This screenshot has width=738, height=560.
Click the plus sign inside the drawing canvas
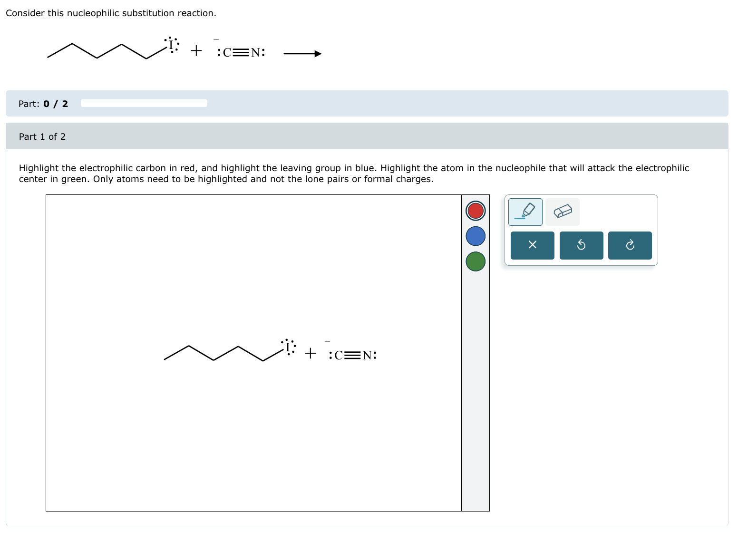tap(310, 353)
